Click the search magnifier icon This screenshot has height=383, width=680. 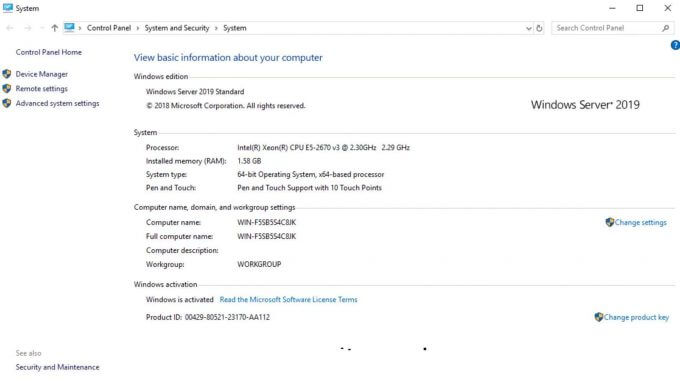(666, 28)
